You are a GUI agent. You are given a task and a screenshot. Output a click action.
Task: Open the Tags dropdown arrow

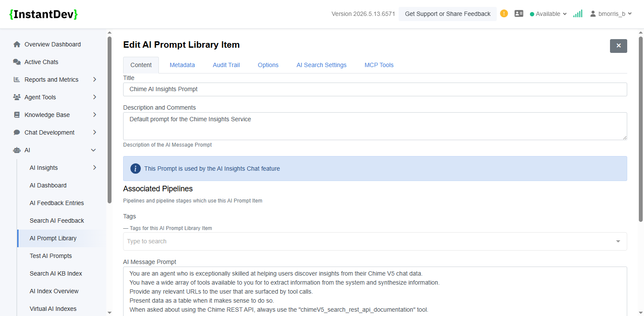618,242
